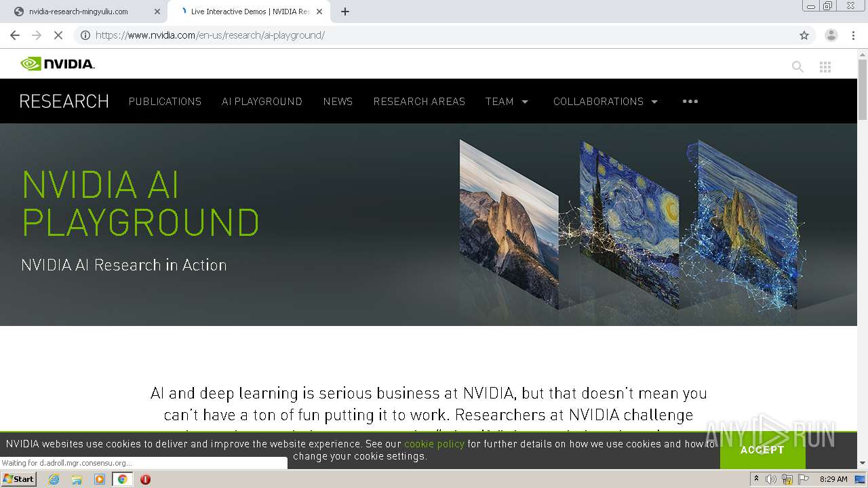Open the PUBLICATIONS menu item
868x488 pixels.
click(165, 101)
